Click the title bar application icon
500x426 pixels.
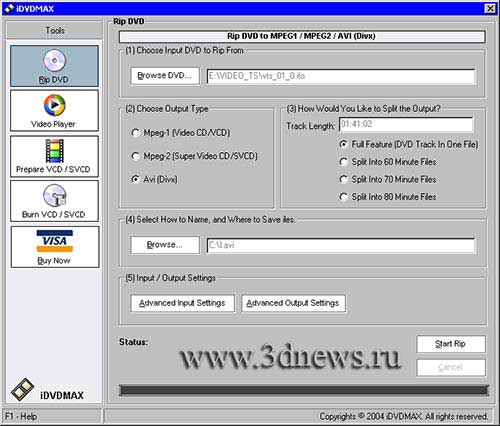tap(9, 8)
